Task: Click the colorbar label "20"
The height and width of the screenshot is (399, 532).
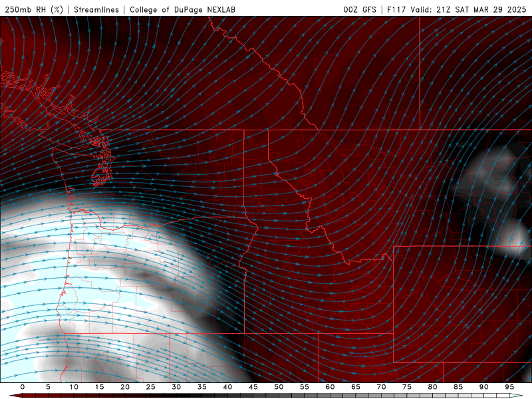Action: click(x=125, y=387)
